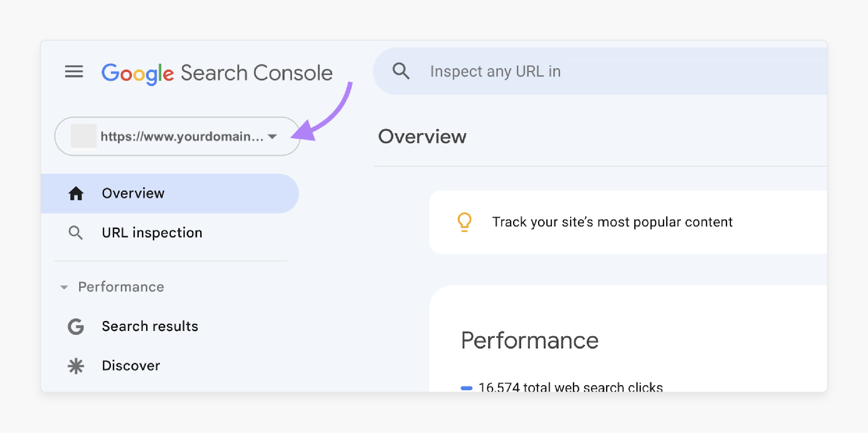Select Overview in the sidebar
Image resolution: width=868 pixels, height=433 pixels.
[170, 193]
